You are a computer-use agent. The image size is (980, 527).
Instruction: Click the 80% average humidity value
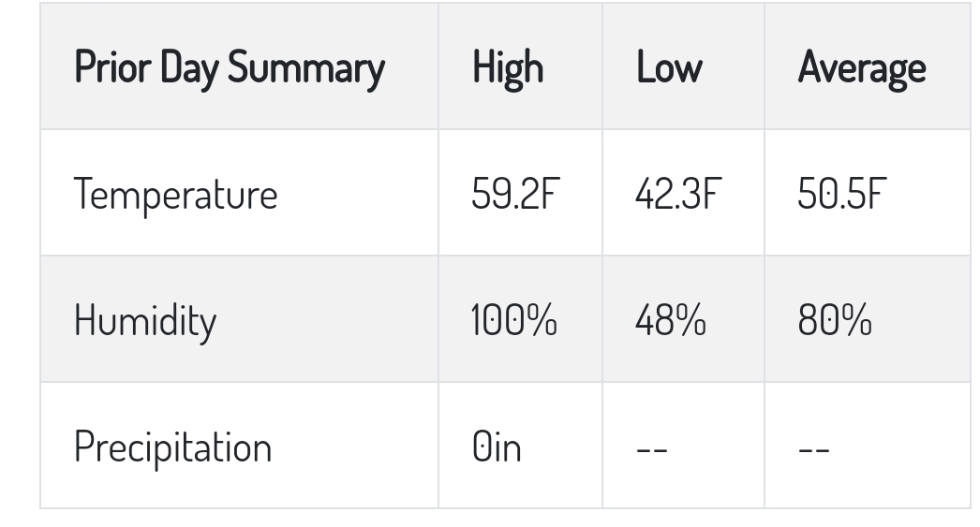pos(835,320)
